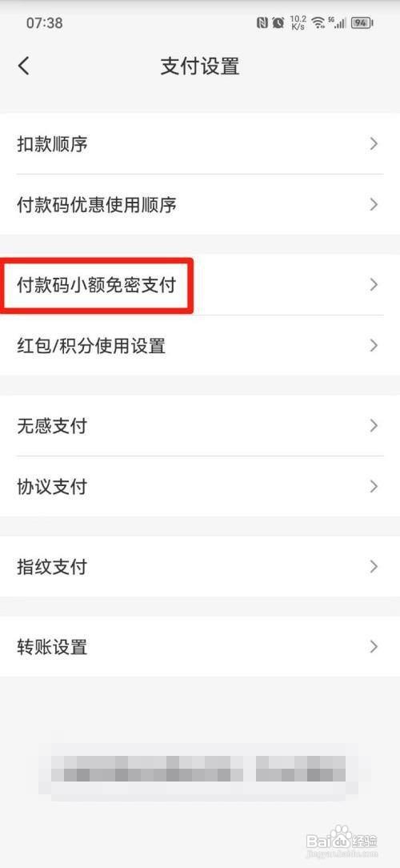Tap the NFC status bar icon
This screenshot has width=400, height=868.
tap(262, 22)
